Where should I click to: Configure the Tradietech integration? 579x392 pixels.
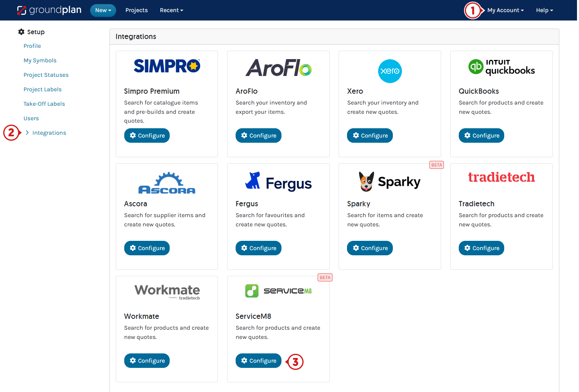pos(481,248)
